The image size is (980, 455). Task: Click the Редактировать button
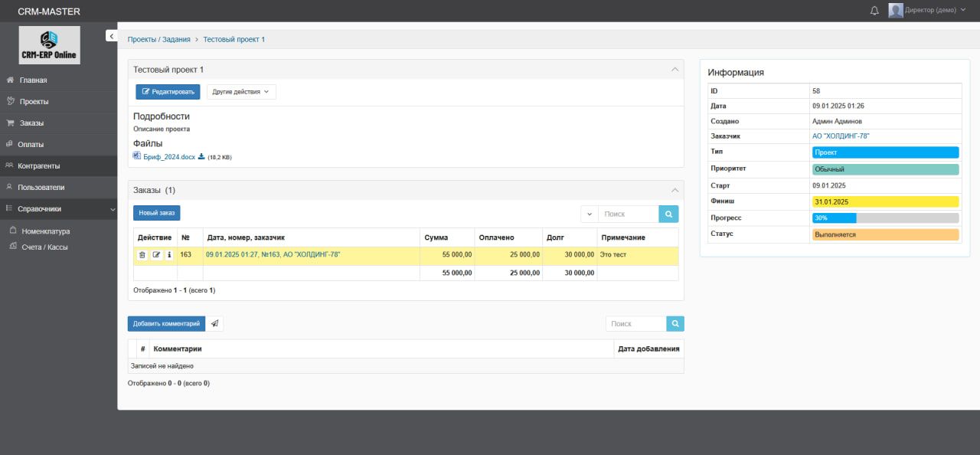[x=168, y=92]
